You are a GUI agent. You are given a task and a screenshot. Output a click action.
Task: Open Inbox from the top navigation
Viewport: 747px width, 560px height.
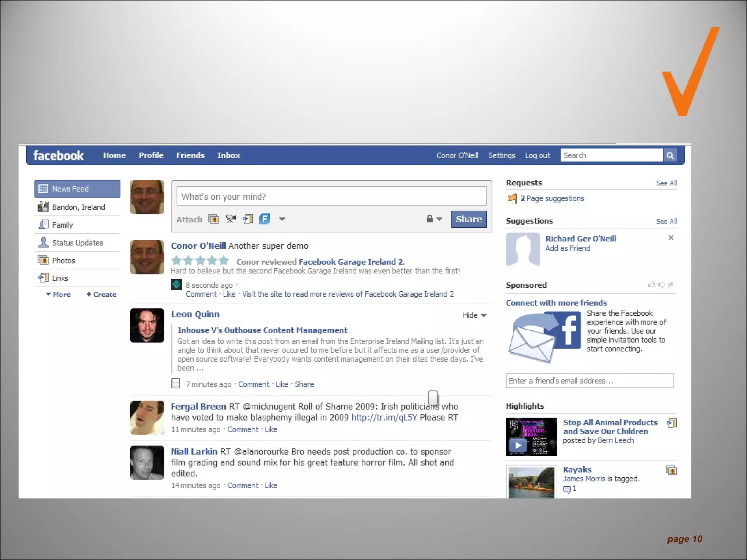pos(229,156)
